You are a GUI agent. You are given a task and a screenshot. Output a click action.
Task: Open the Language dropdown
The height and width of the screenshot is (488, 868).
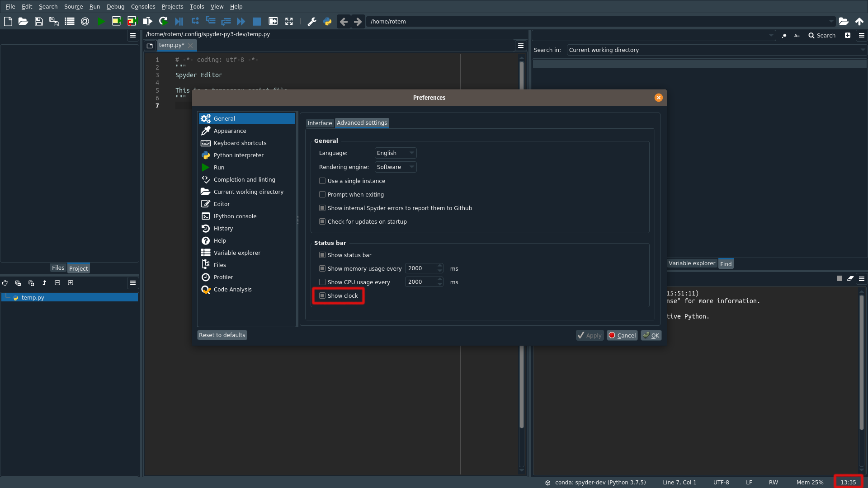pos(395,153)
